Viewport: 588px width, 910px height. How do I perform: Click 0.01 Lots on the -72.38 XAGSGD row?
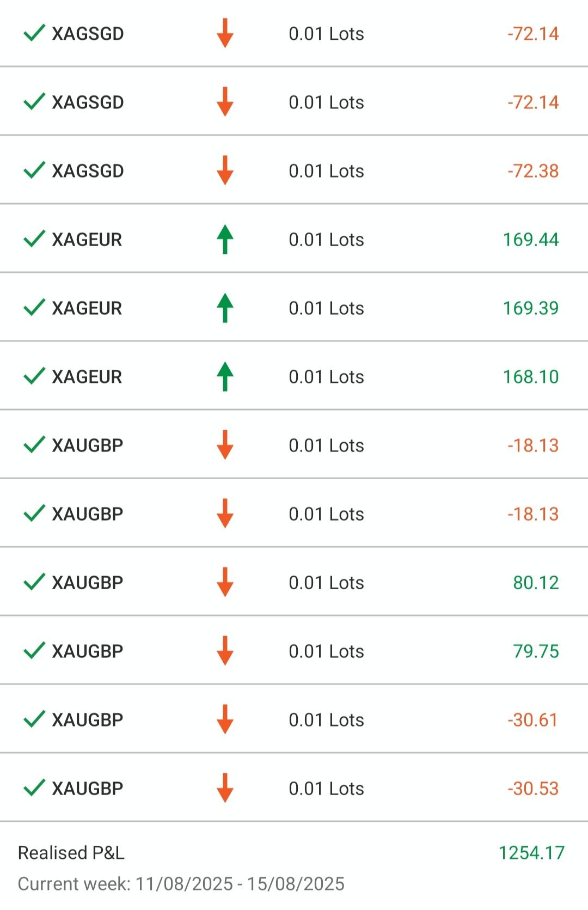[x=326, y=171]
